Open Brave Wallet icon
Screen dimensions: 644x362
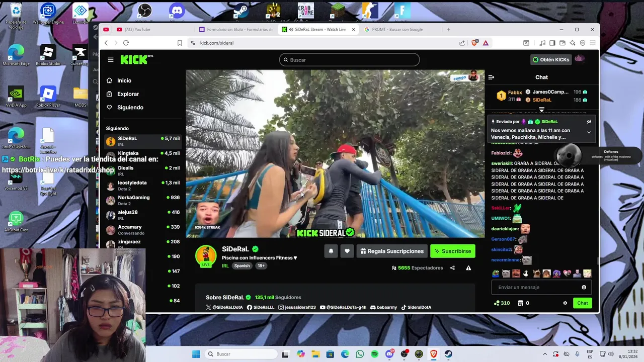point(562,43)
